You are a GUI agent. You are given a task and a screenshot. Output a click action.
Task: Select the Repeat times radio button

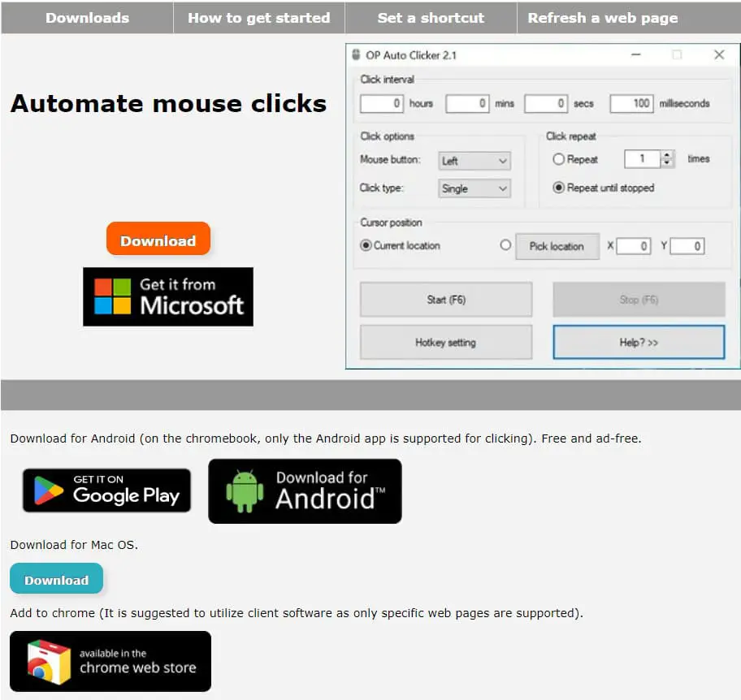[558, 159]
